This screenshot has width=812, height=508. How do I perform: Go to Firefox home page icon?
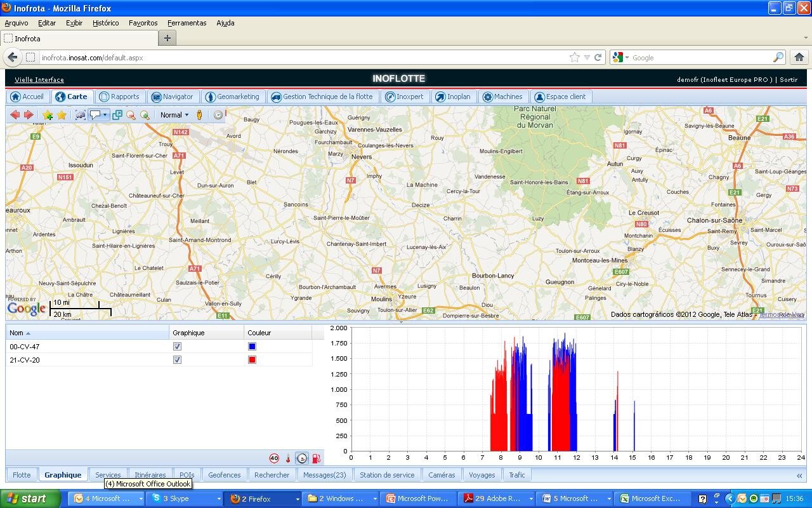[799, 57]
